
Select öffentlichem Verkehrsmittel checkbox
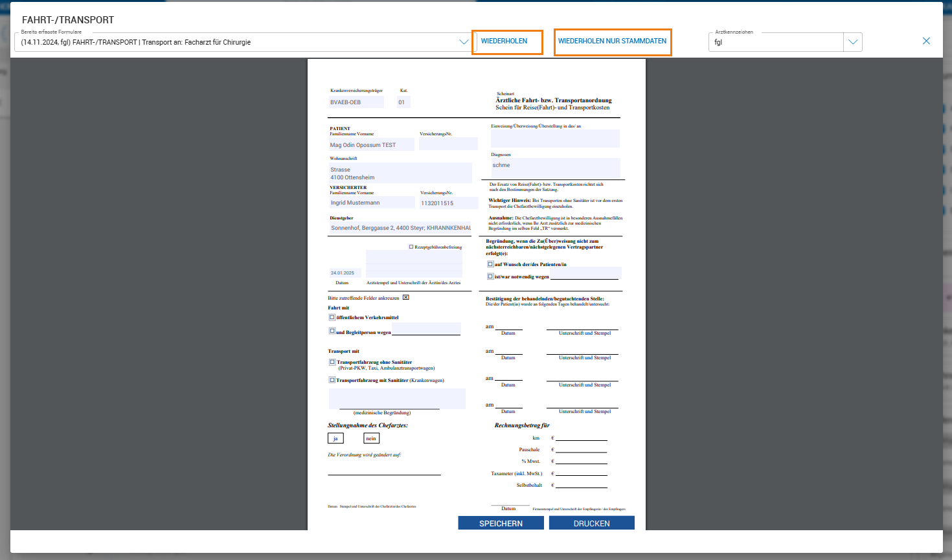pos(332,317)
